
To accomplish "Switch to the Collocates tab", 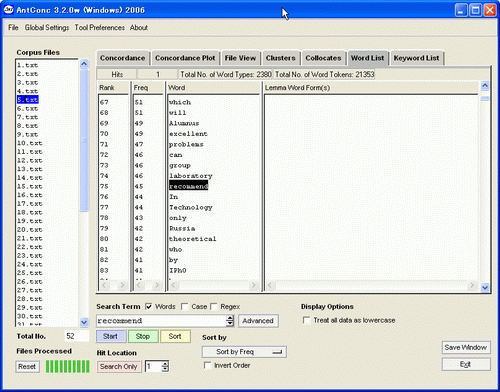I will point(323,58).
